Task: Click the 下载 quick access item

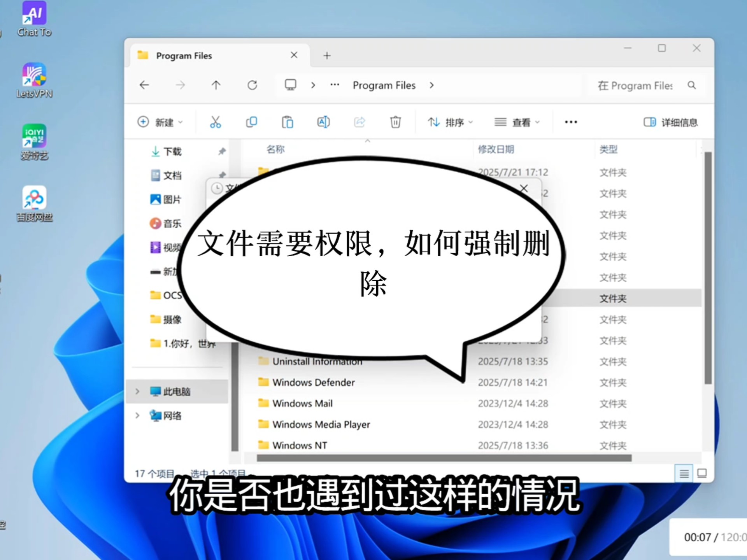Action: click(172, 151)
